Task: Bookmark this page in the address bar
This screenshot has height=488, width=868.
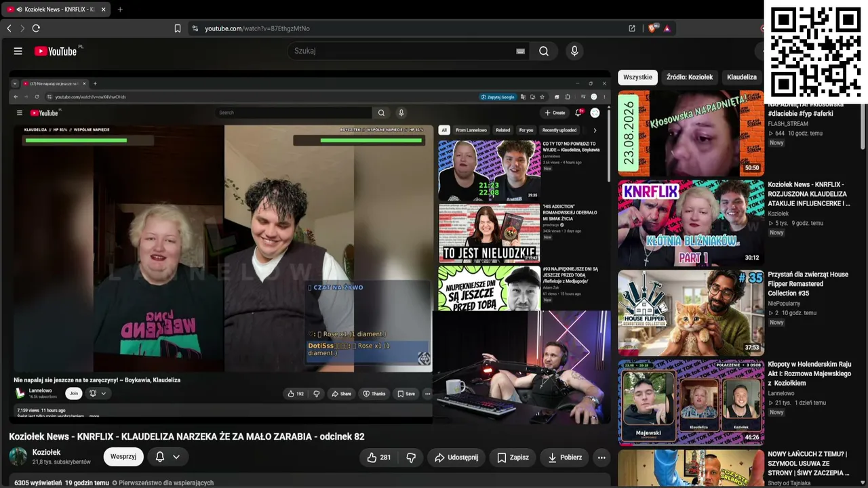Action: 178,28
